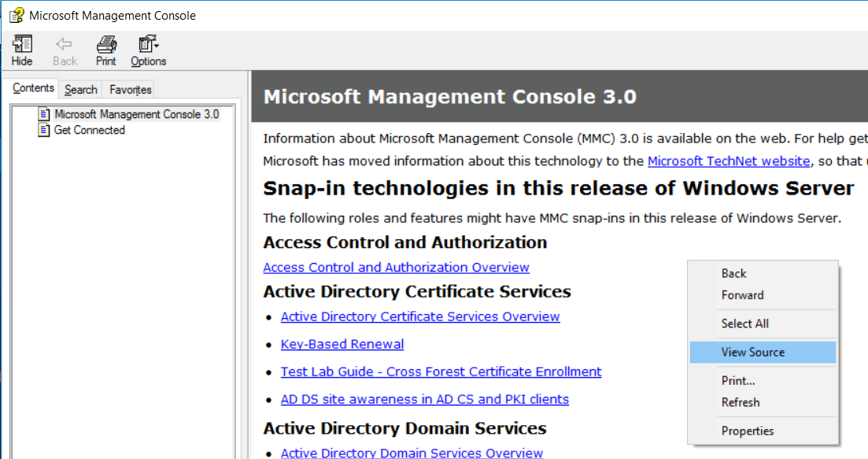Choose Refresh in the context menu
868x459 pixels.
[x=763, y=402]
